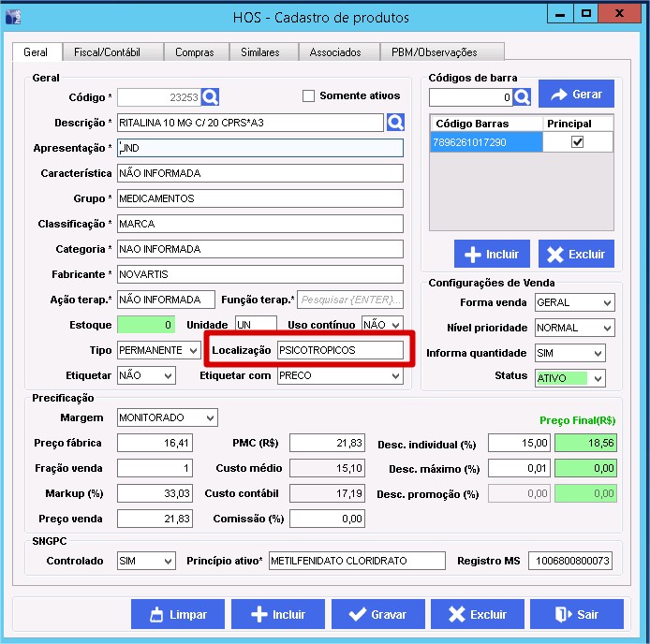Open the Tipo PERMANENTE dropdown
This screenshot has height=644, width=650.
(x=193, y=350)
